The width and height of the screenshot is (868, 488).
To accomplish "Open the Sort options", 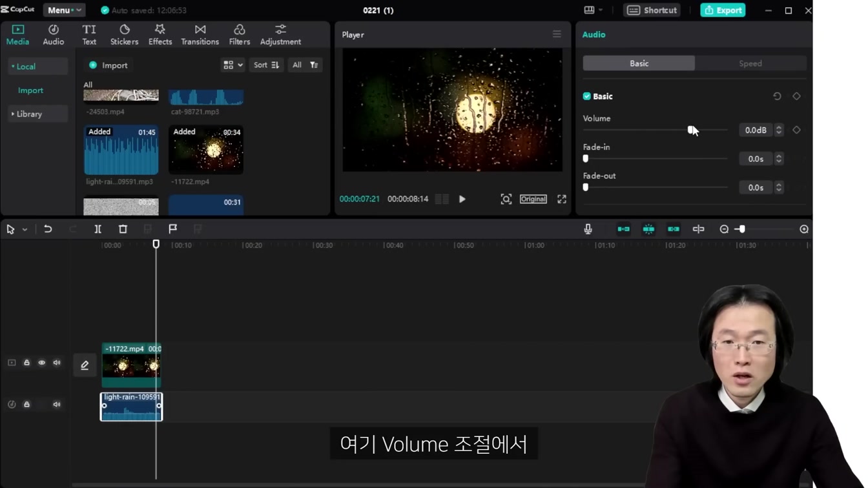I will [266, 65].
